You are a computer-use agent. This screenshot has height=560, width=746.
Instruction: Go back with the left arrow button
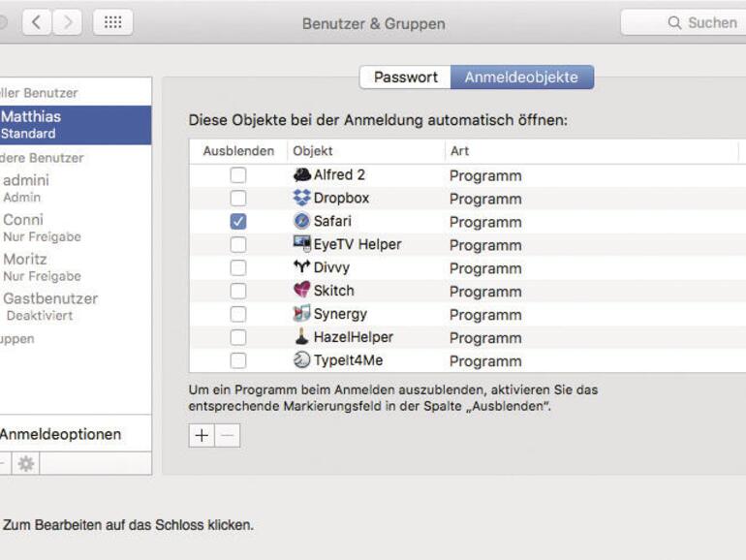pos(37,22)
